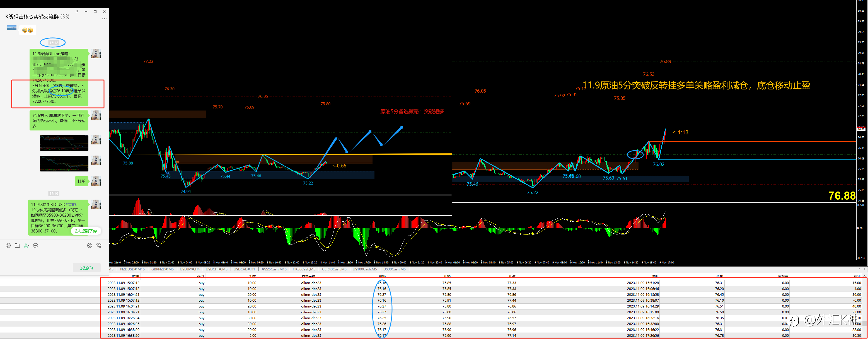Viewport: 868px width, 339px height.
Task: Open the three-dot chat info menu
Action: click(x=105, y=18)
